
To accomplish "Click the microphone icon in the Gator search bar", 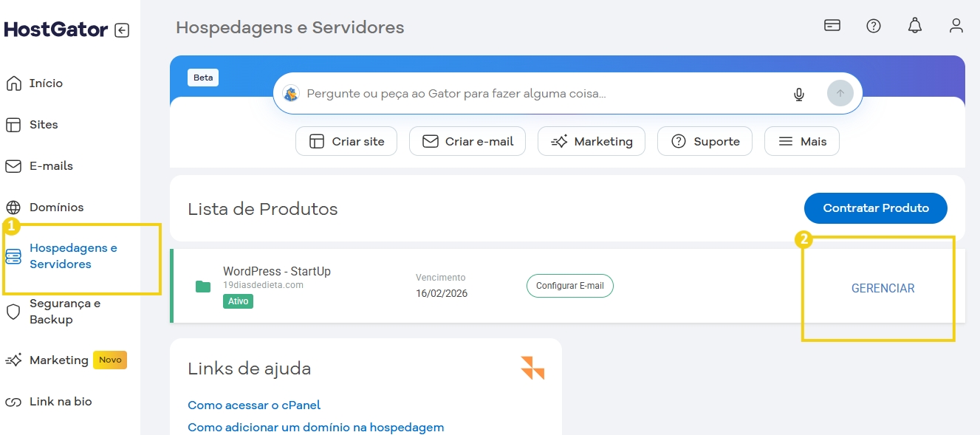I will (798, 93).
